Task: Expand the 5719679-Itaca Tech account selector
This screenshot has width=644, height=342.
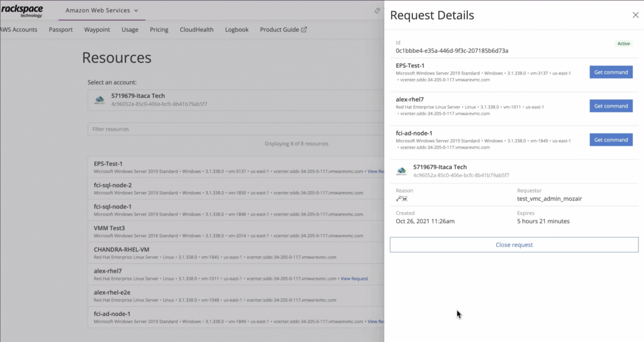Action: pyautogui.click(x=235, y=100)
